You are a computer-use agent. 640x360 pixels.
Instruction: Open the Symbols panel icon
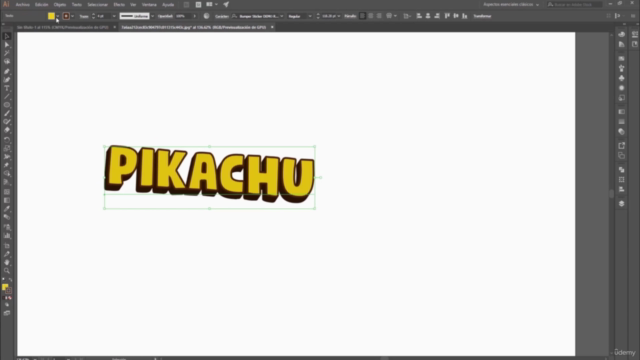coord(621,78)
